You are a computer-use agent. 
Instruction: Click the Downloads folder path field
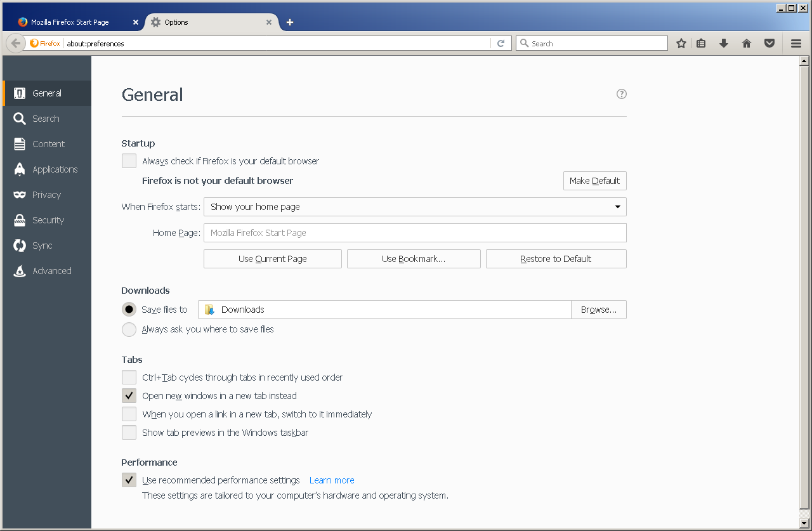point(384,310)
